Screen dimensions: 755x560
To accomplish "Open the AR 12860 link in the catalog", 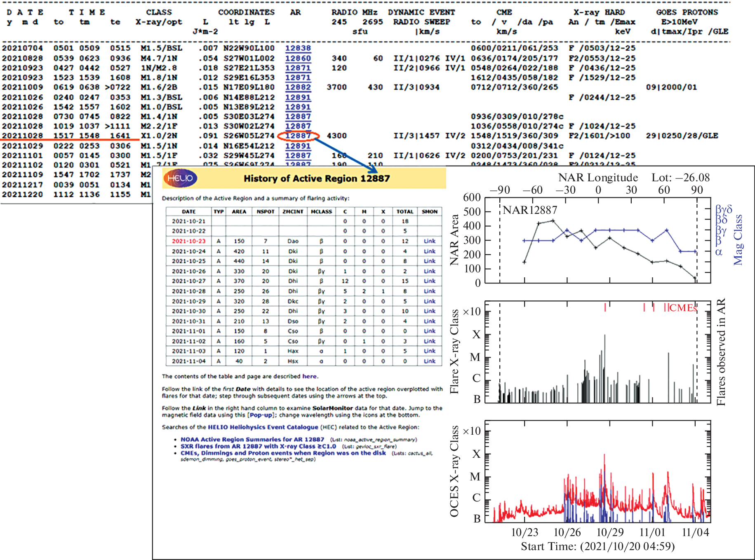I will click(298, 58).
